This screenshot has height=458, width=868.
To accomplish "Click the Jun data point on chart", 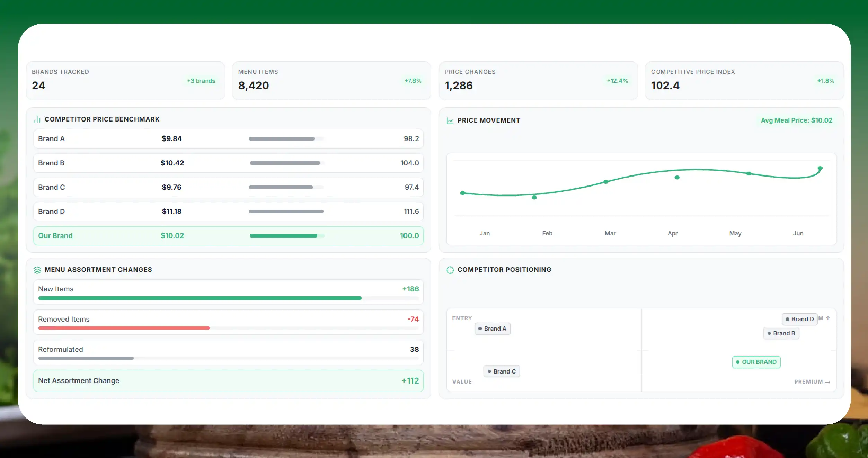I will (x=820, y=168).
